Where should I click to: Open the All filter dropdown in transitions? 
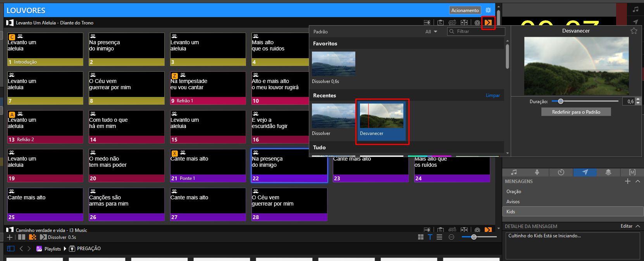431,32
